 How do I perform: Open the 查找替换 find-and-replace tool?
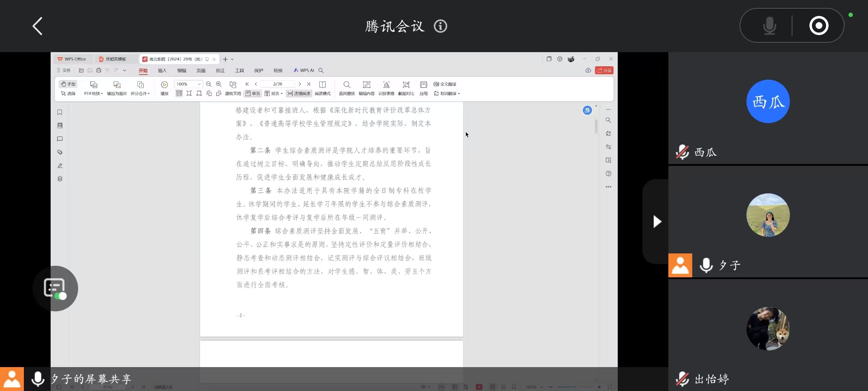click(346, 88)
